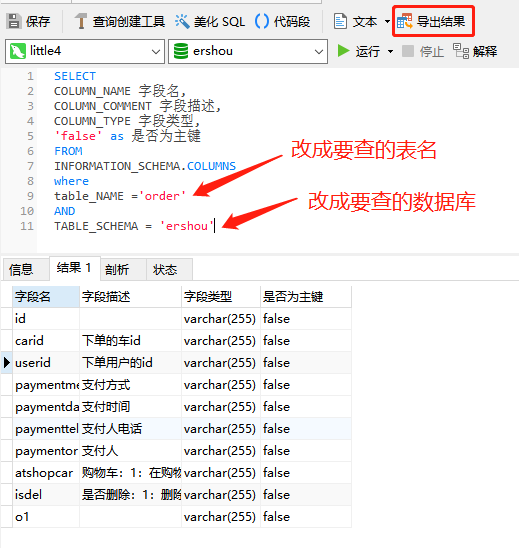The width and height of the screenshot is (519, 548).
Task: Select the 结果 1 (Result 1) tab
Action: pos(75,268)
